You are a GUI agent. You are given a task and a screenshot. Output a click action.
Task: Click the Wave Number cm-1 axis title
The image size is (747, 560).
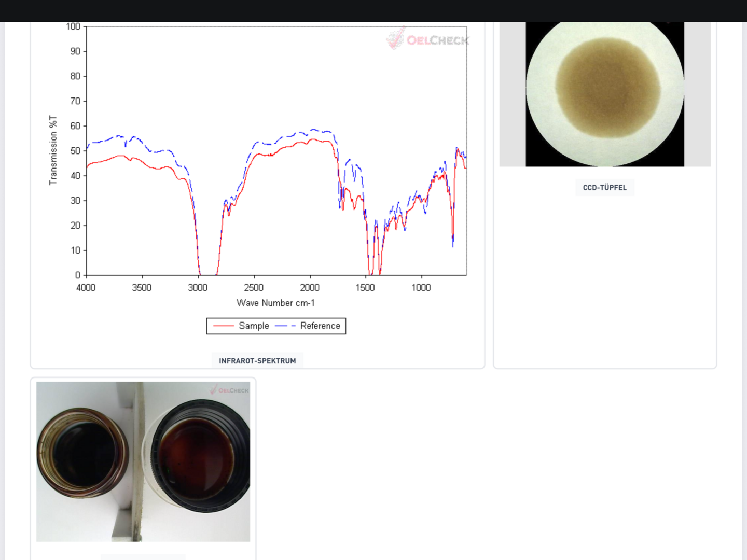275,303
